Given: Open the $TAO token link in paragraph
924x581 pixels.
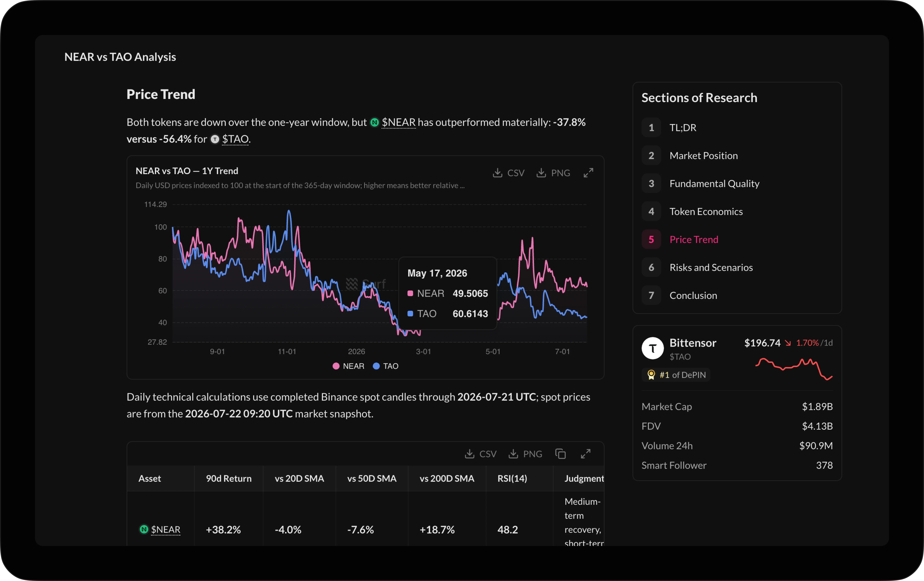Looking at the screenshot, I should pyautogui.click(x=235, y=139).
